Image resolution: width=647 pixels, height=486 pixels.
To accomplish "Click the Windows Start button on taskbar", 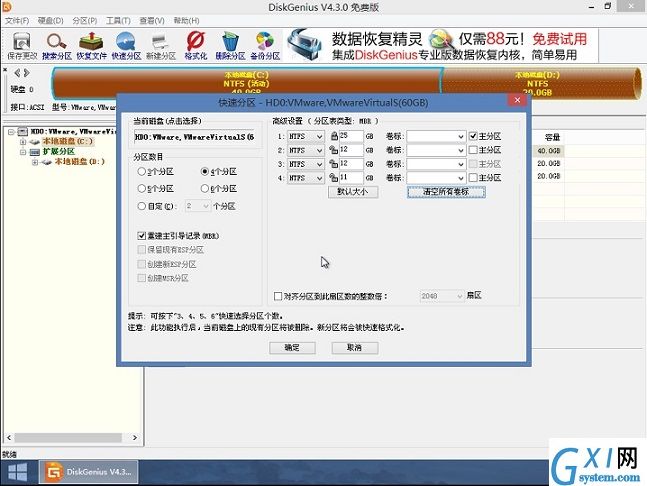I will click(17, 472).
